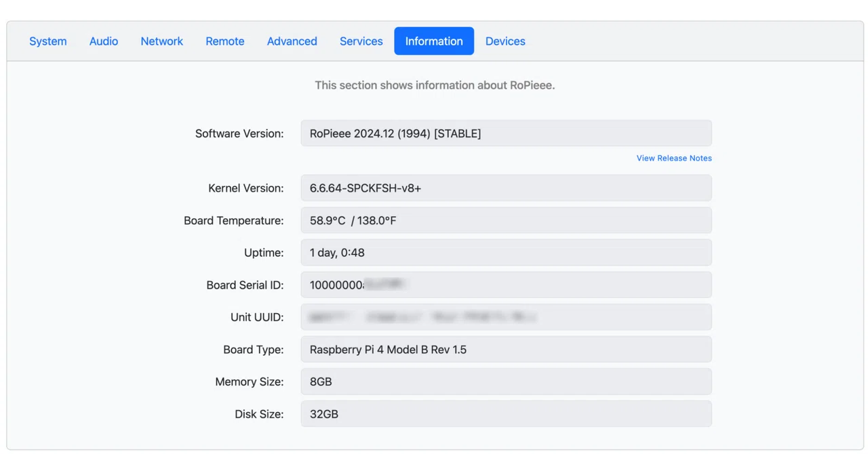The image size is (868, 454).
Task: Select the Disk Size field
Action: point(507,414)
